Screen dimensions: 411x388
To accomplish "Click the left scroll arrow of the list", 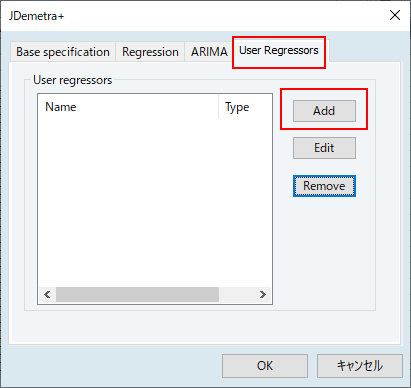I will pyautogui.click(x=47, y=295).
